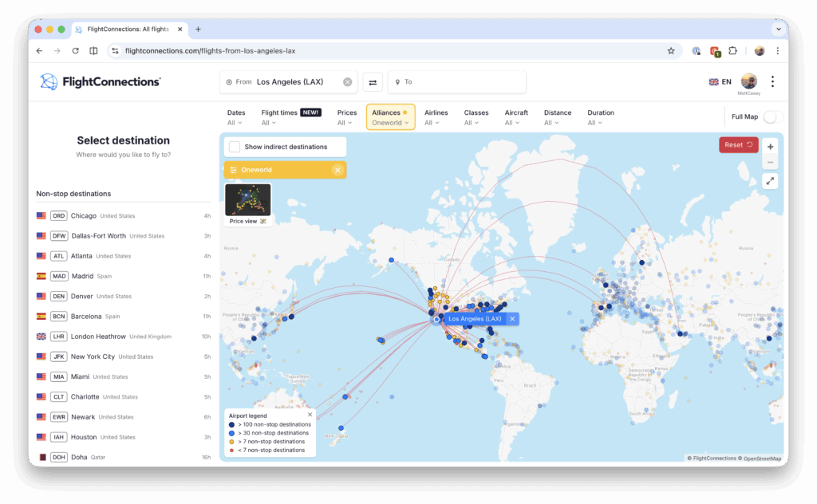Click the FlightConnections logo
The width and height of the screenshot is (817, 504).
pos(99,81)
